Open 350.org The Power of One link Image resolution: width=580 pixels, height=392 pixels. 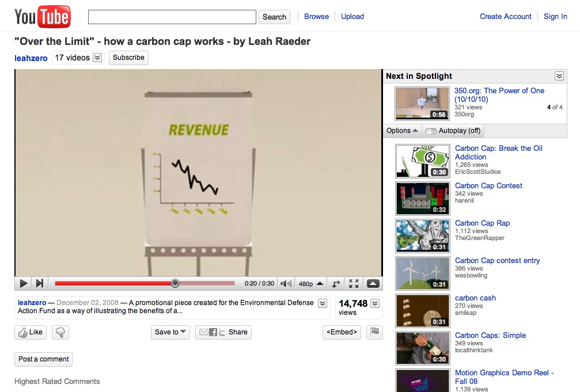[x=499, y=95]
